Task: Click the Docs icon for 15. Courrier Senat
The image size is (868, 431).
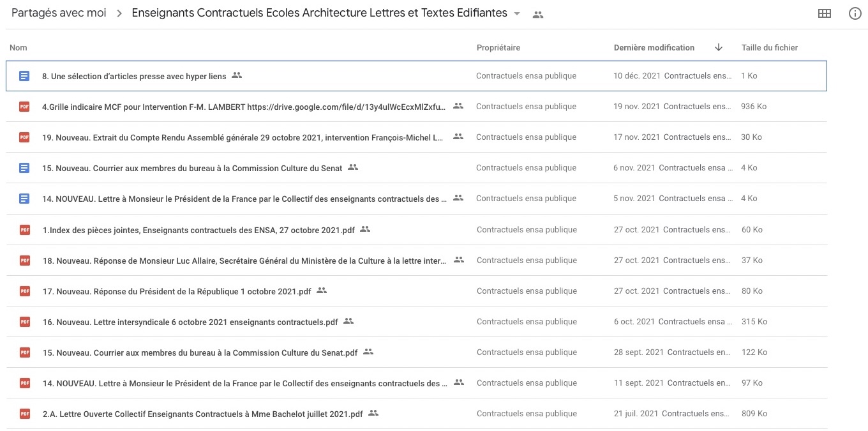Action: [24, 168]
